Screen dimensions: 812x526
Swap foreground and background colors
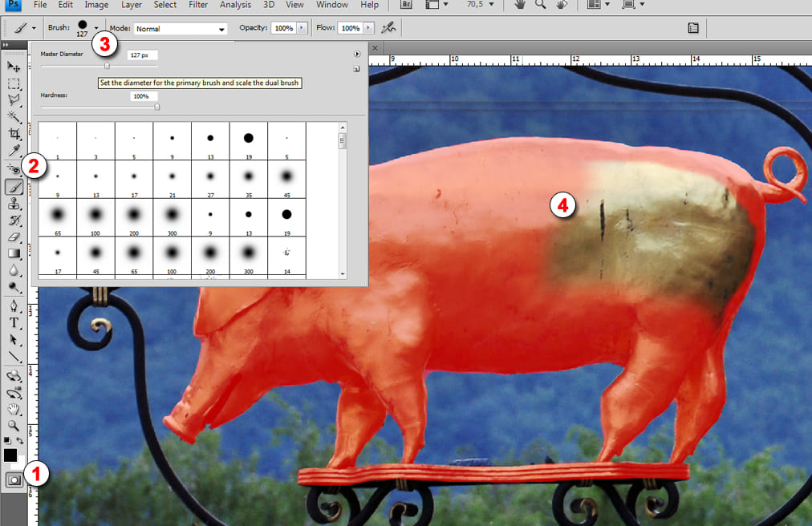coord(20,441)
